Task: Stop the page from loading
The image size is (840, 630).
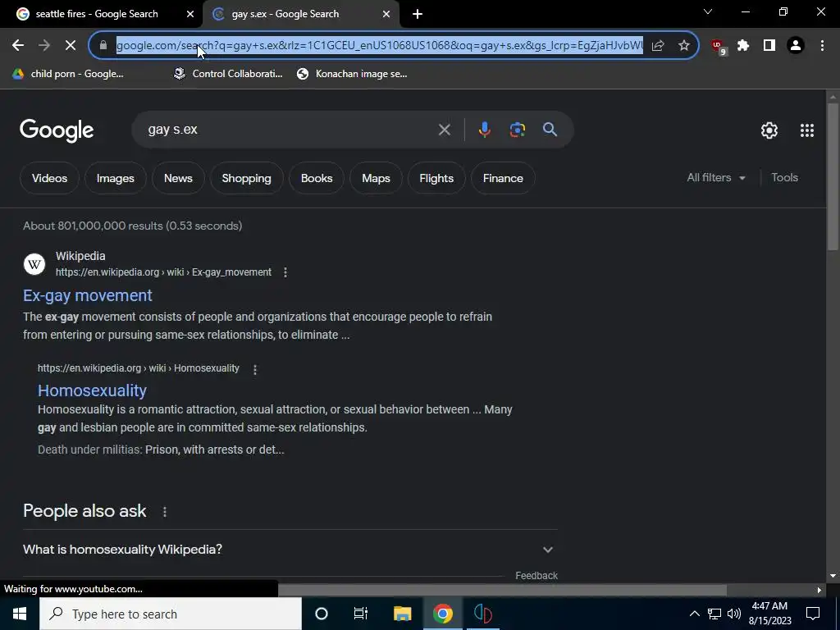Action: 71,46
